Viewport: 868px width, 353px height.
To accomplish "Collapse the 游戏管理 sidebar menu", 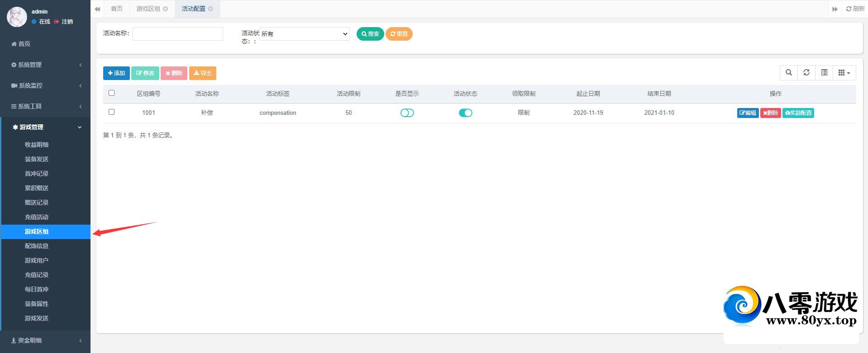I will click(x=45, y=127).
